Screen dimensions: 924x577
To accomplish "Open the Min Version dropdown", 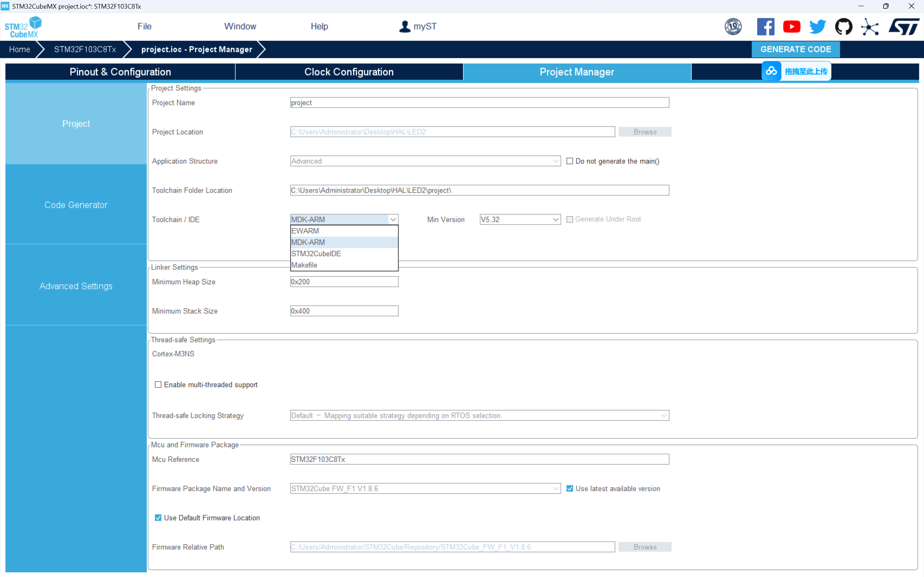I will 520,219.
